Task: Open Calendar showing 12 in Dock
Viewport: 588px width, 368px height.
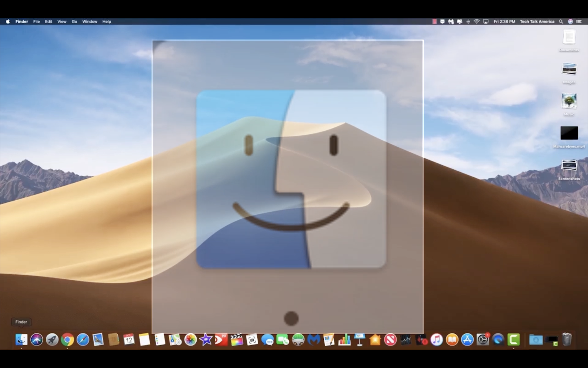Action: coord(129,340)
